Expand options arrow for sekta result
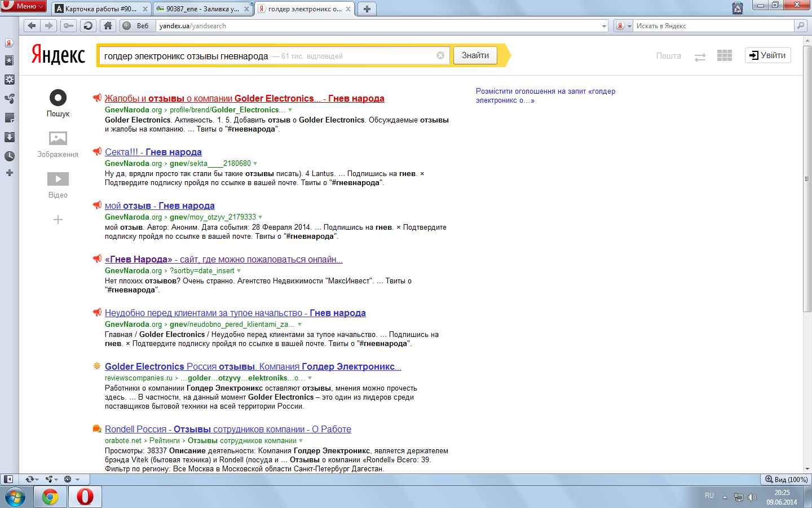Screen dimensions: 812x508 point(255,164)
